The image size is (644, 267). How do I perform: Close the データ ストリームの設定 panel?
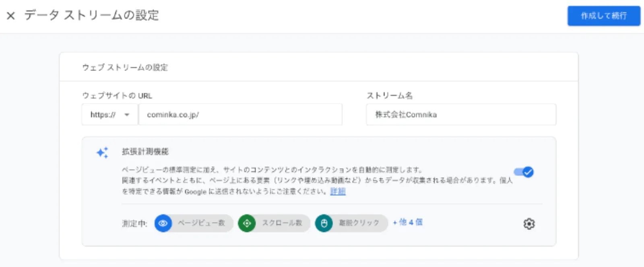11,16
